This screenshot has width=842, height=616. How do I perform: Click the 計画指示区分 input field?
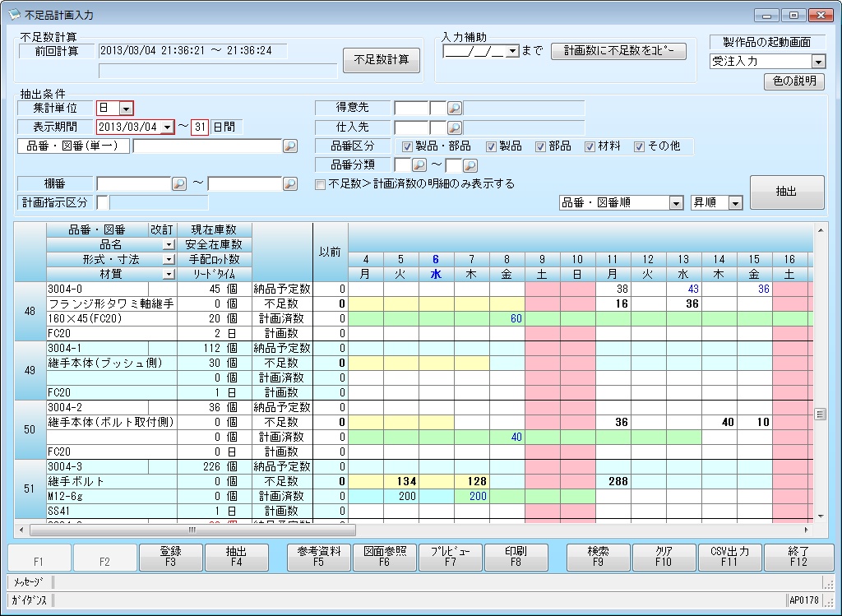pyautogui.click(x=102, y=202)
